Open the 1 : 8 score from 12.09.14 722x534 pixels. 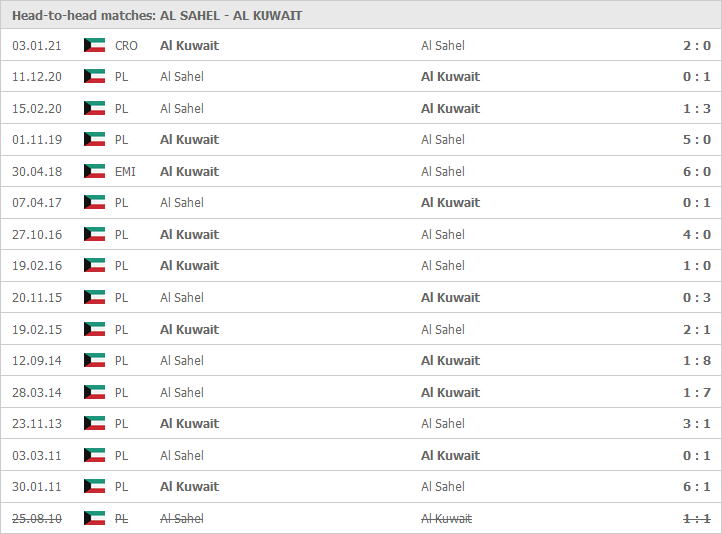697,360
